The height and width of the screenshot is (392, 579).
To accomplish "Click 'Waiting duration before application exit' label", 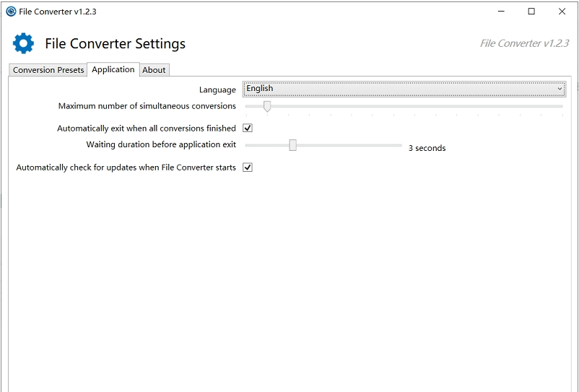I will [x=161, y=144].
